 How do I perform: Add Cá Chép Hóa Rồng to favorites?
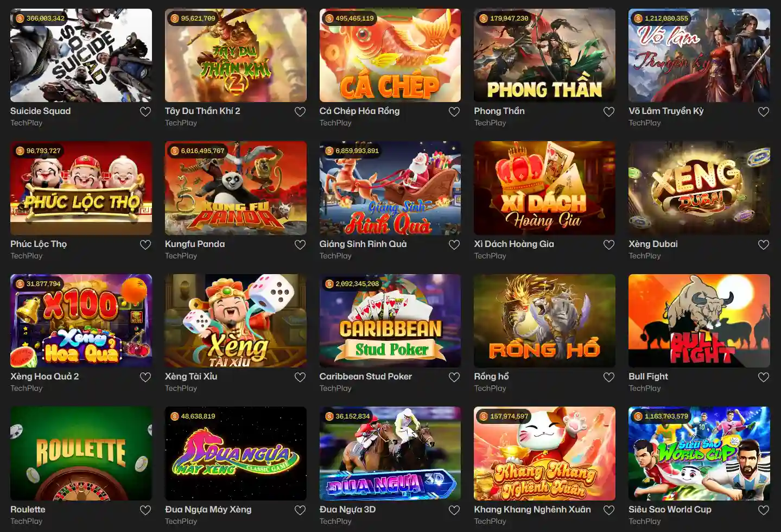coord(454,112)
